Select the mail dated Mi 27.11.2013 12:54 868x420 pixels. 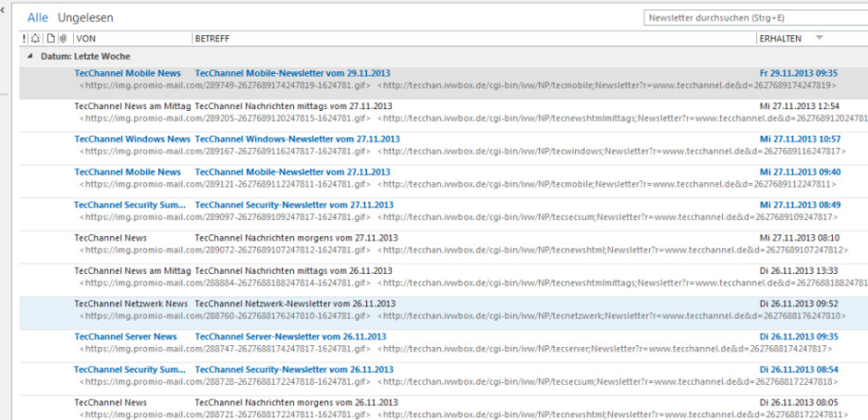coord(800,105)
